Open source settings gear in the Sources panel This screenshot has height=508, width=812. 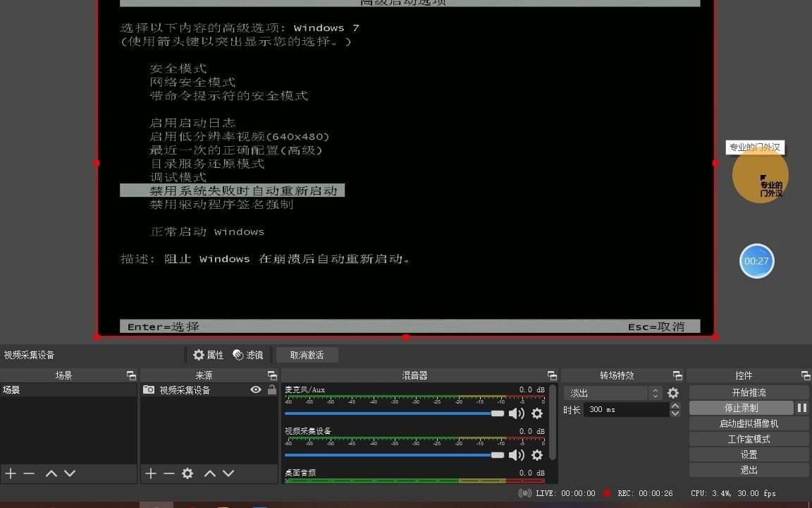187,473
